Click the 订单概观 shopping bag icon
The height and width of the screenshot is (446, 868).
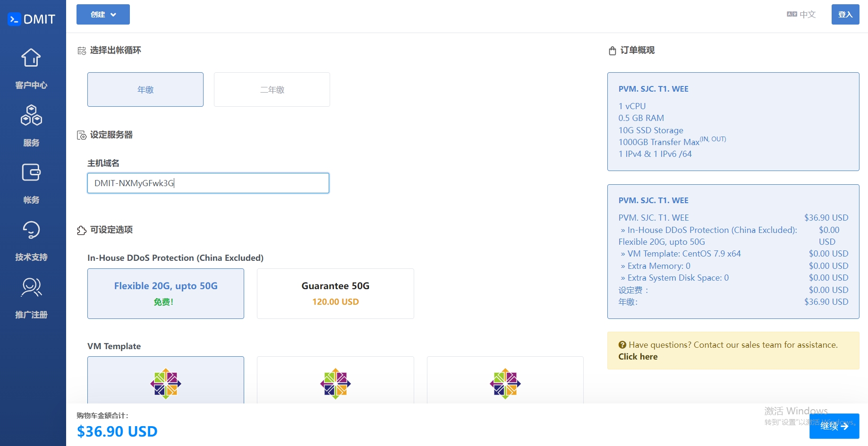click(613, 51)
